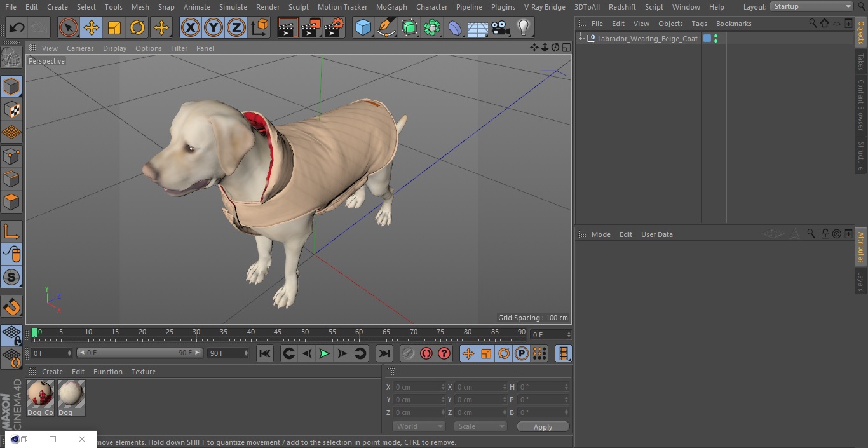Select the Dog material thumbnail
Viewport: 868px width, 448px height.
pyautogui.click(x=71, y=398)
